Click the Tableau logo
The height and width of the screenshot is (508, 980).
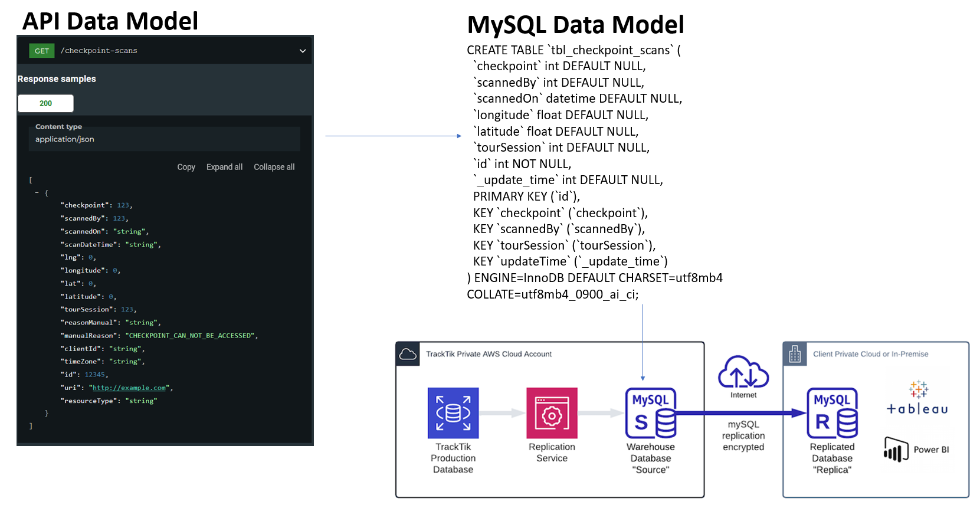[917, 398]
